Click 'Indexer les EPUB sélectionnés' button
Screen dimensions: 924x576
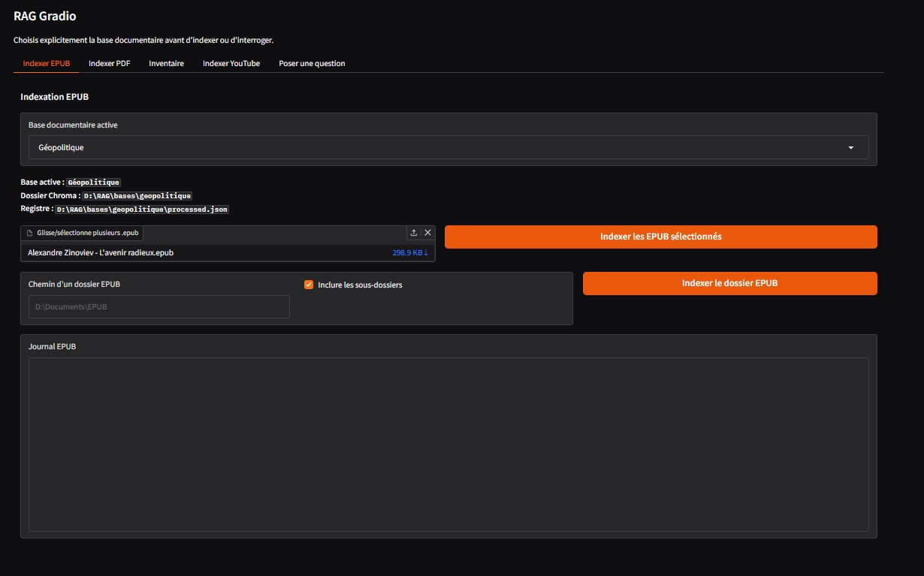click(661, 237)
